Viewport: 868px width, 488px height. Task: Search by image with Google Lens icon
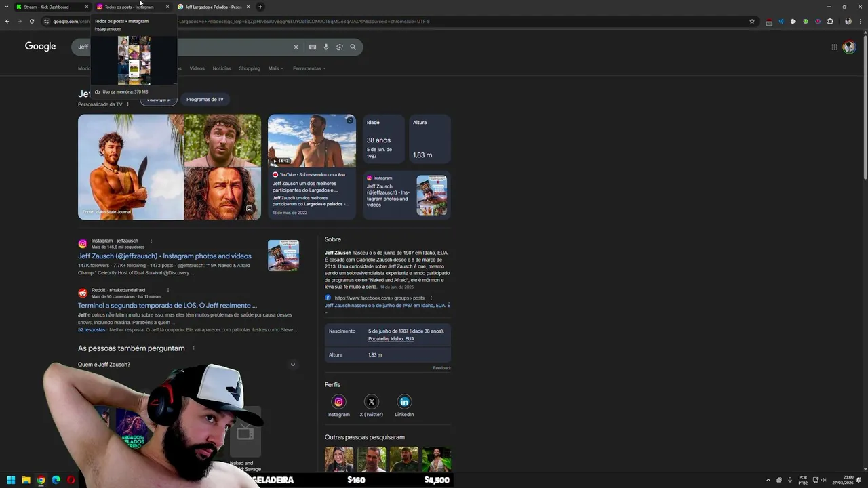coord(340,47)
